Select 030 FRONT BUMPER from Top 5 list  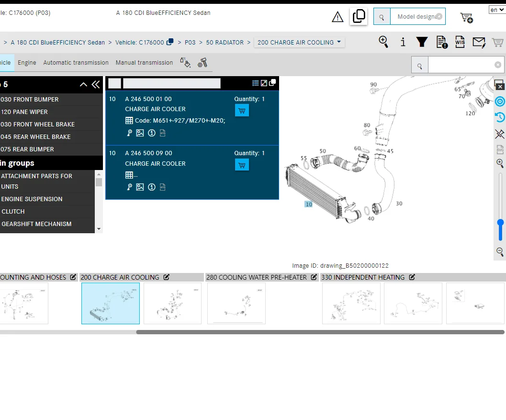point(30,100)
